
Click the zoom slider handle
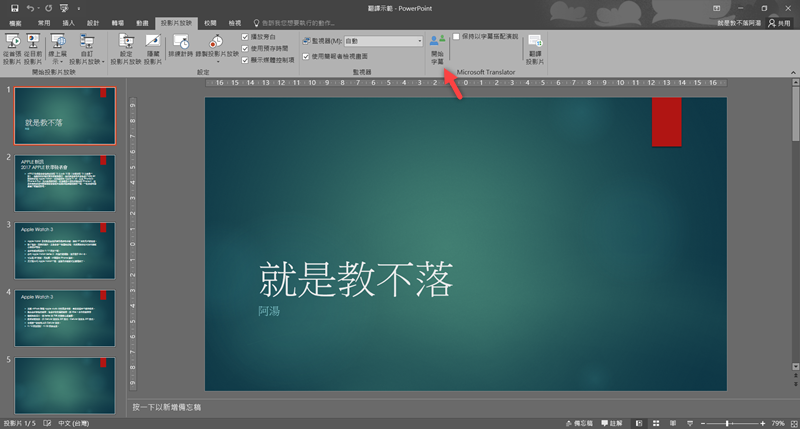(x=727, y=423)
